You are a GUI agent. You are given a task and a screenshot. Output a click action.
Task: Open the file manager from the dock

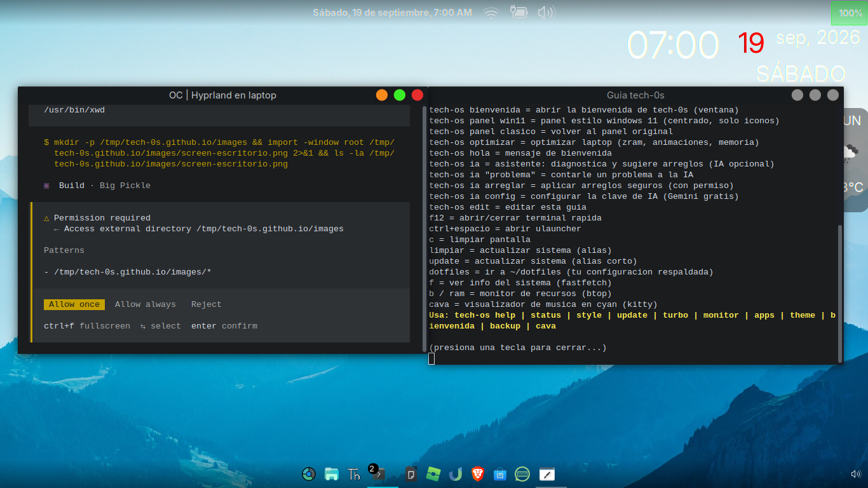coord(331,474)
